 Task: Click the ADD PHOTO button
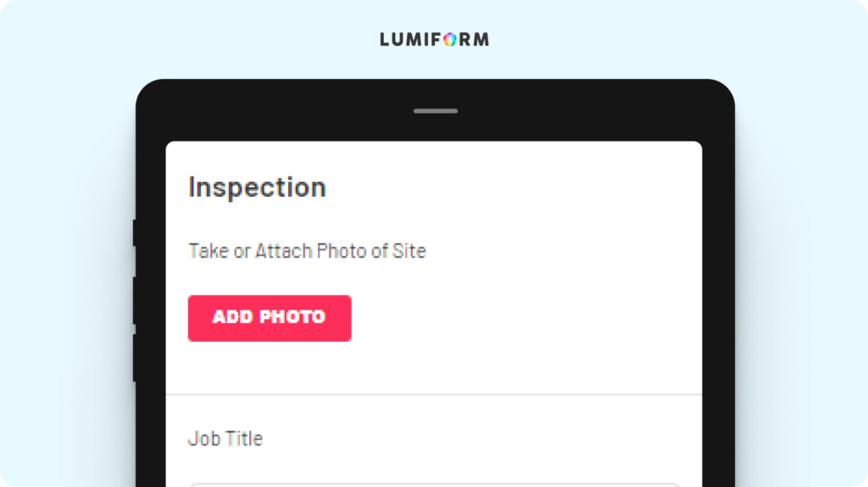(270, 318)
